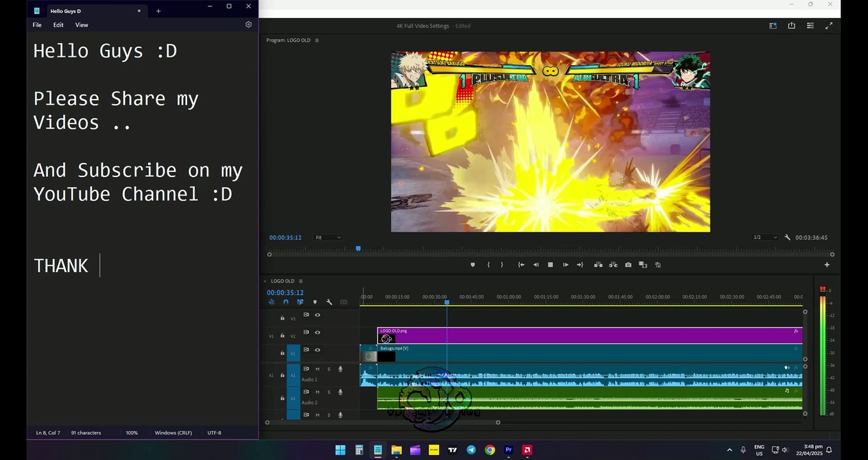868x460 pixels.
Task: Open the timeline captions track options
Action: (x=343, y=302)
